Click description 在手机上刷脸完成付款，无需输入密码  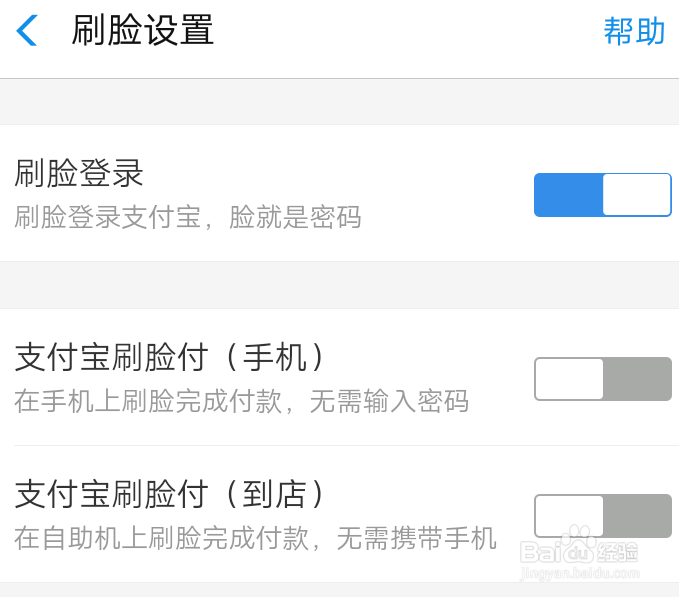click(x=241, y=401)
